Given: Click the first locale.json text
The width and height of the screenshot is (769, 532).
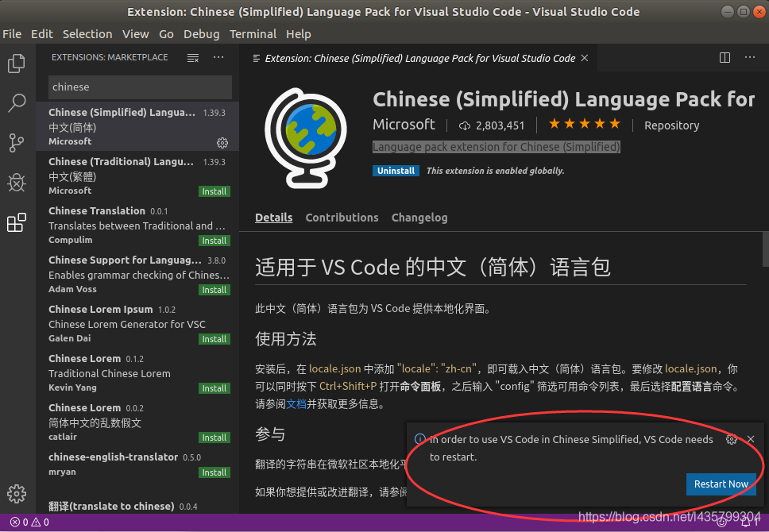Looking at the screenshot, I should [335, 368].
